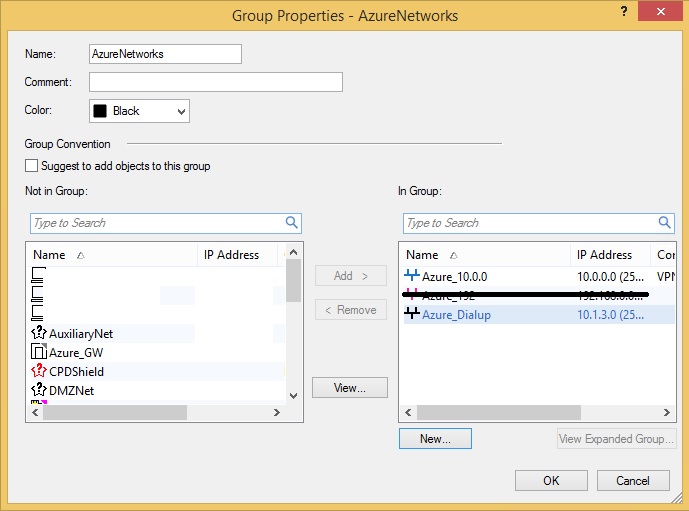This screenshot has height=511, width=689.
Task: Confirm with the OK button
Action: tap(551, 480)
